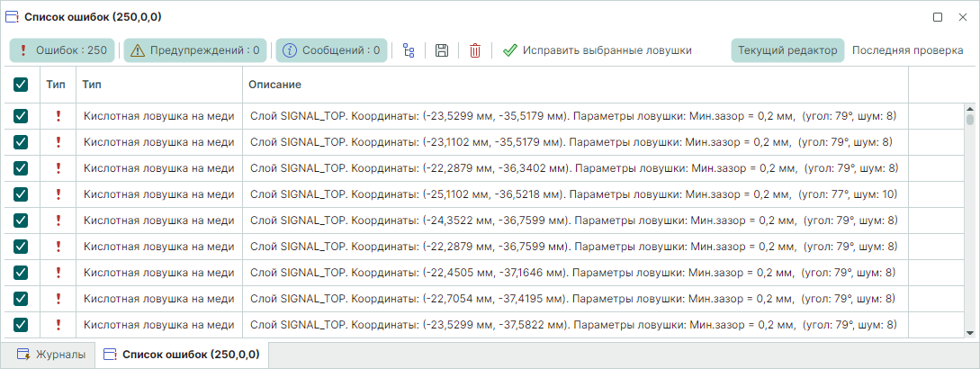Click Кислотная ловушка на меди in row -22,2879 мм, -36,3402
The image size is (980, 369).
158,167
